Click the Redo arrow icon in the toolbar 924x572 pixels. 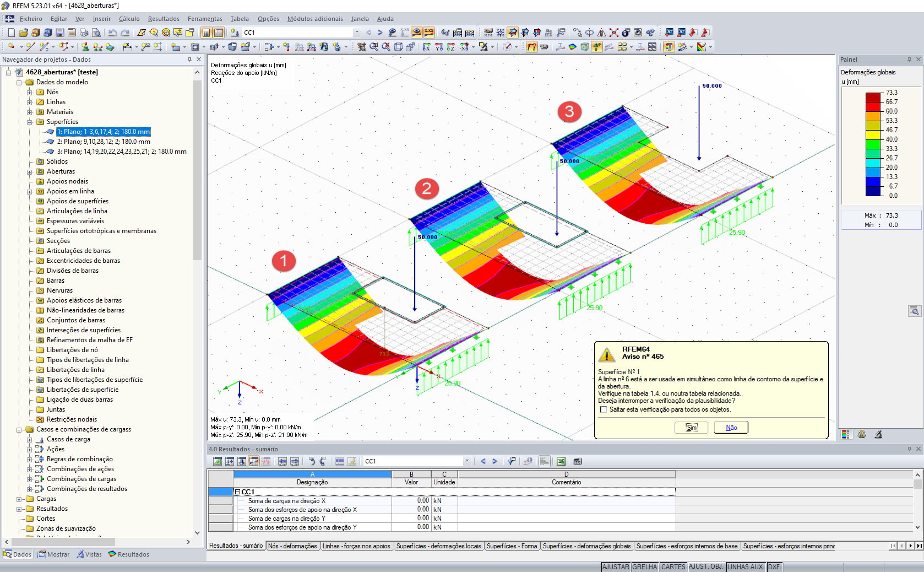pos(126,33)
